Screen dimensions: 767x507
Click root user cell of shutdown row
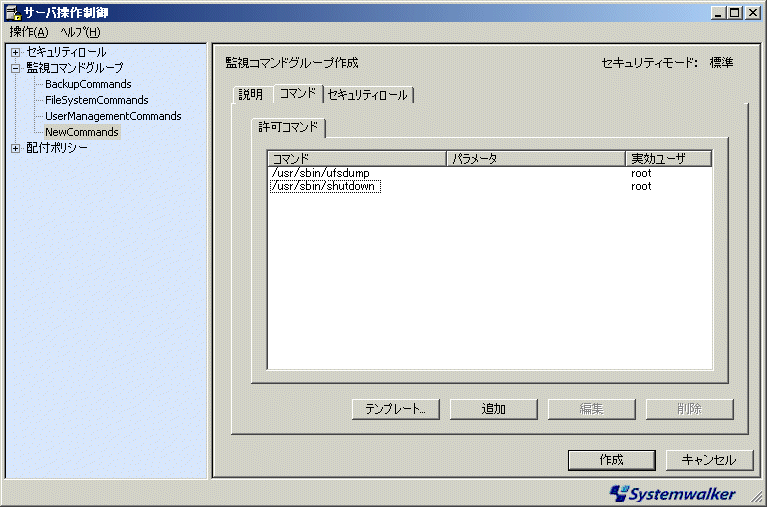[641, 186]
